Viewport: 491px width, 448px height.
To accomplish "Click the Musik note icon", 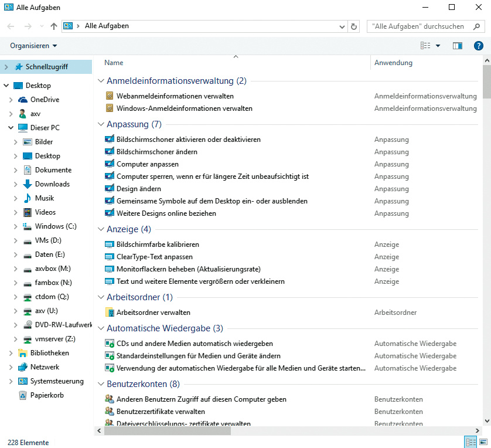I will click(28, 198).
